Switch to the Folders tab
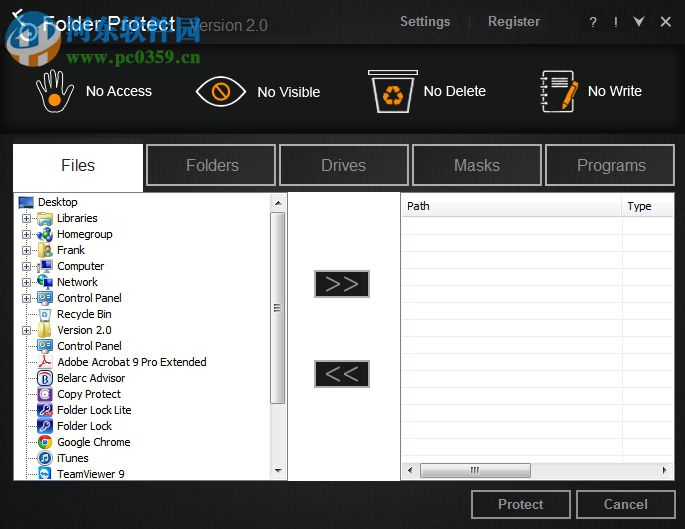The width and height of the screenshot is (685, 529). 211,166
